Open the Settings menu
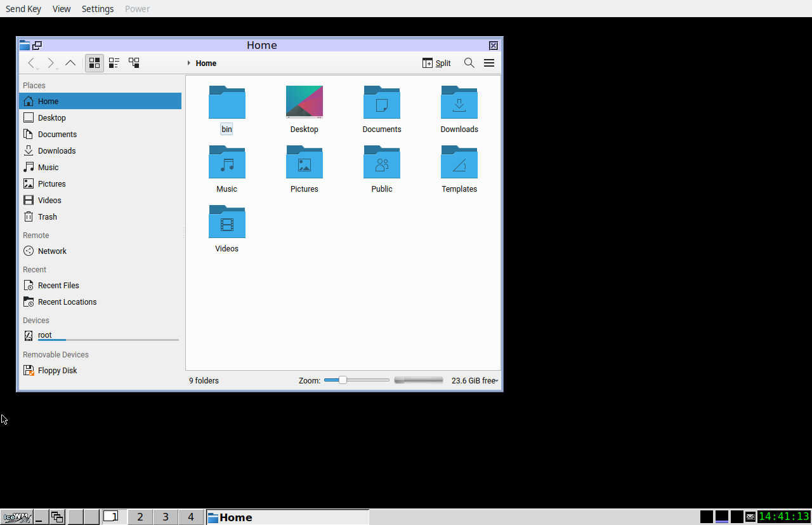Image resolution: width=812 pixels, height=525 pixels. coord(98,9)
